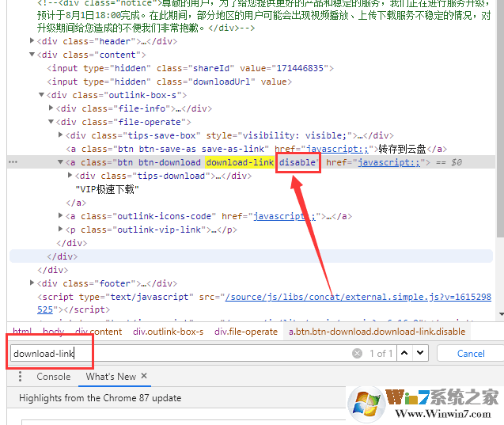Go to next search result
Image resolution: width=504 pixels, height=425 pixels.
pos(420,353)
